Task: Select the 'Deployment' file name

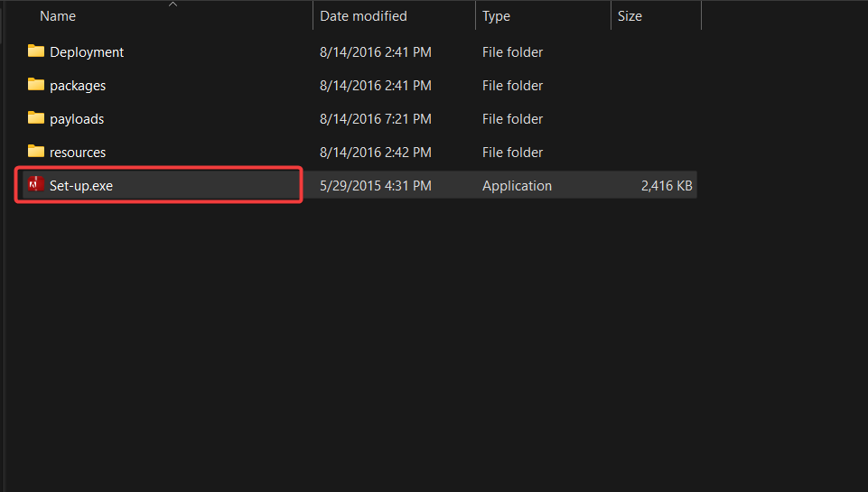Action: [87, 52]
